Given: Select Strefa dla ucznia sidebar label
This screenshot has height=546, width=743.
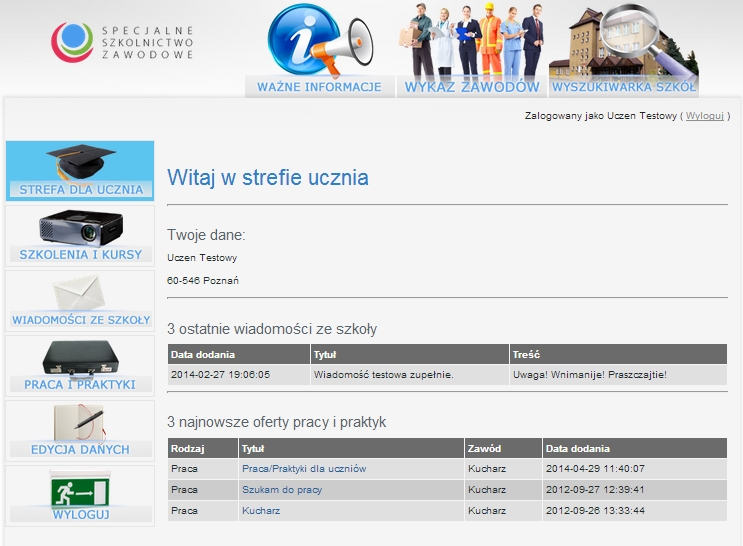Looking at the screenshot, I should click(x=81, y=190).
